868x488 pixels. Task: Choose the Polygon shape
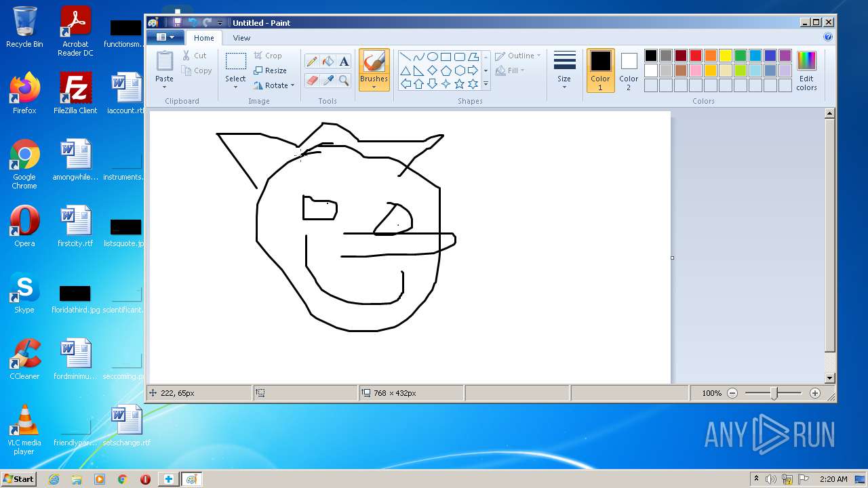pyautogui.click(x=473, y=57)
